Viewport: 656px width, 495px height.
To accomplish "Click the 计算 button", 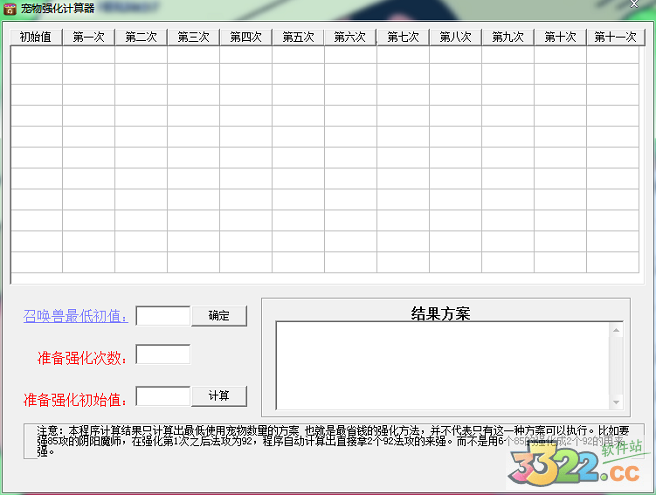I will click(x=219, y=396).
